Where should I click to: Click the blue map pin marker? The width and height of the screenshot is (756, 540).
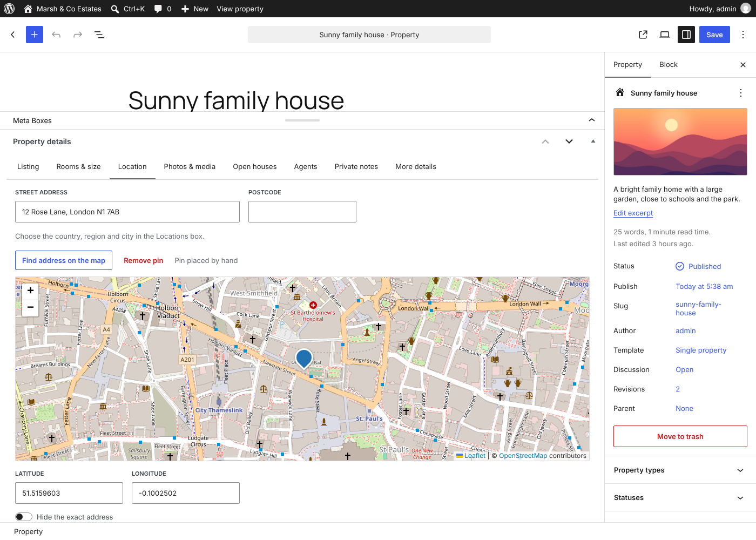(304, 358)
